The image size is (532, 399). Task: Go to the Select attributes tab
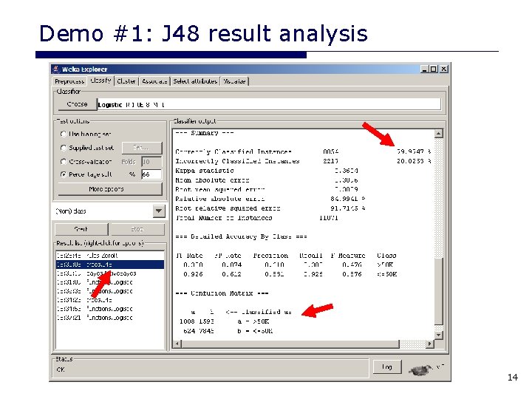pos(195,81)
